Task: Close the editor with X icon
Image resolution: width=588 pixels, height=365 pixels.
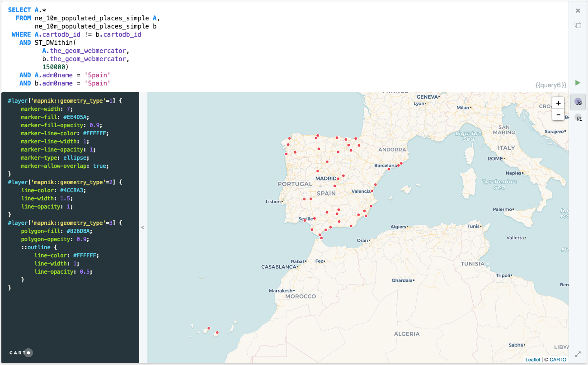Action: [x=578, y=10]
